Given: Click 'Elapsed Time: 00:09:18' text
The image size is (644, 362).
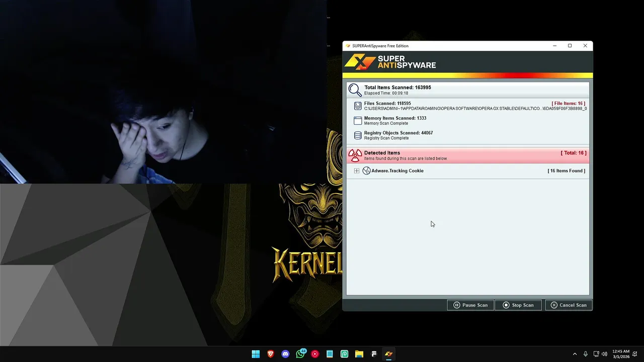Looking at the screenshot, I should [386, 93].
